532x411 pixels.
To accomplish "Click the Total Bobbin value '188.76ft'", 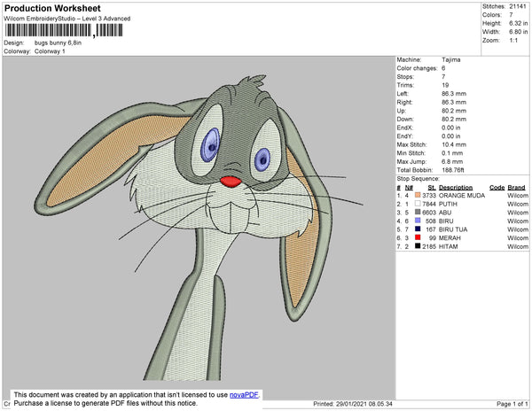I will 453,170.
